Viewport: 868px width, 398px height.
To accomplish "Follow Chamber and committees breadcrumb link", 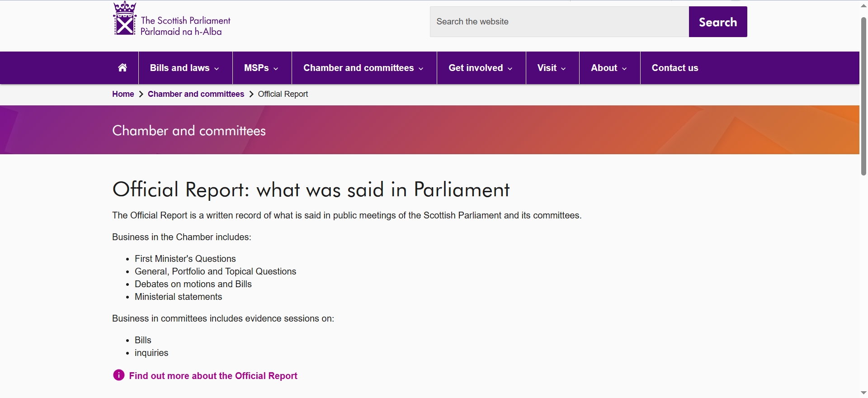I will coord(196,94).
